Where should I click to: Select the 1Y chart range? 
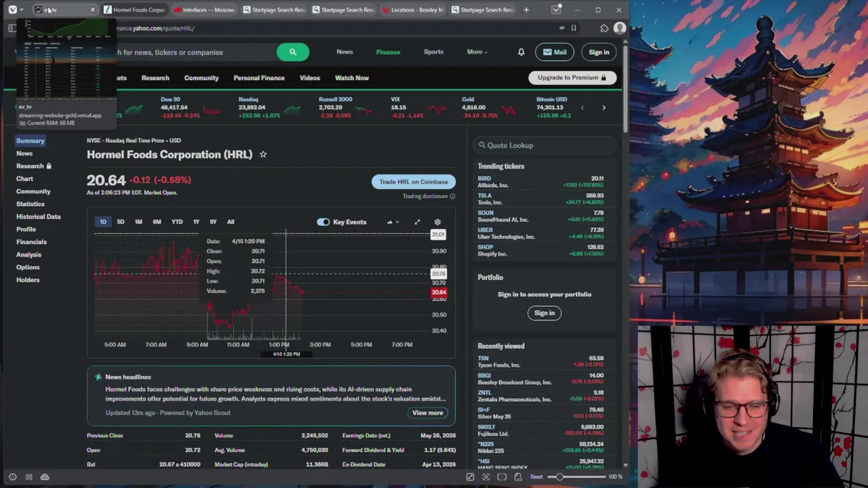pyautogui.click(x=196, y=222)
